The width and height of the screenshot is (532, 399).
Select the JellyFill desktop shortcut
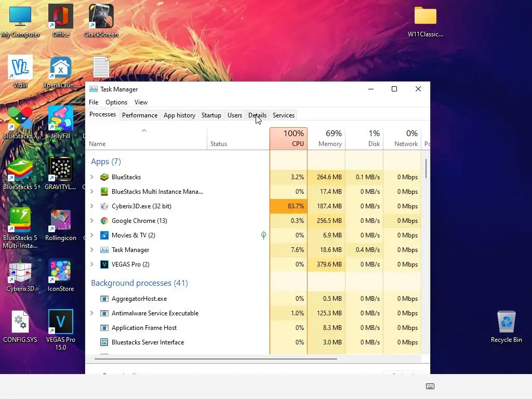coord(61,123)
